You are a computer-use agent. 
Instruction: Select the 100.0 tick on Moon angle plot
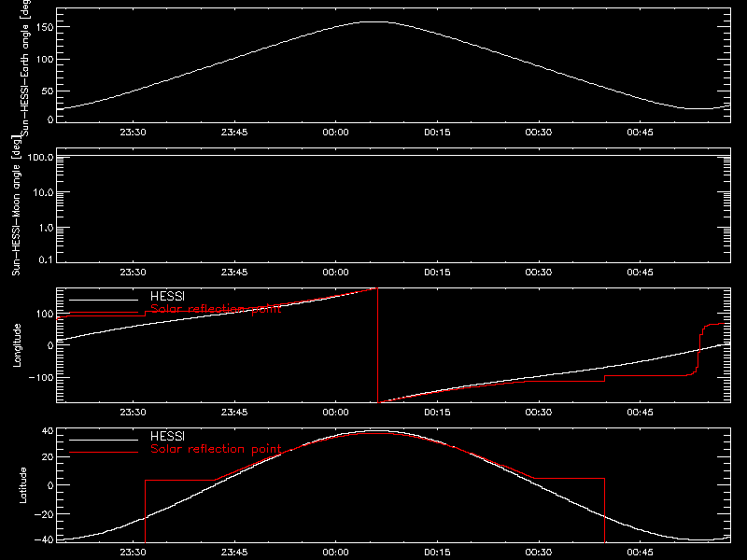[40, 157]
